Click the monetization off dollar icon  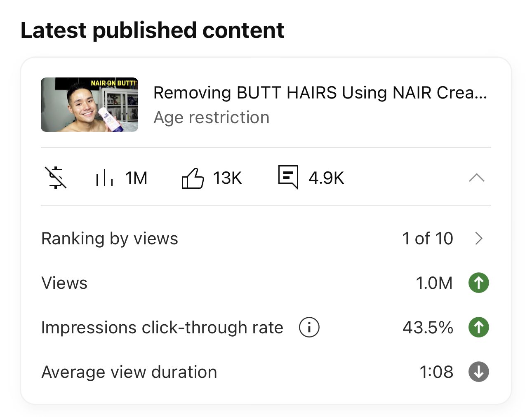coord(56,178)
